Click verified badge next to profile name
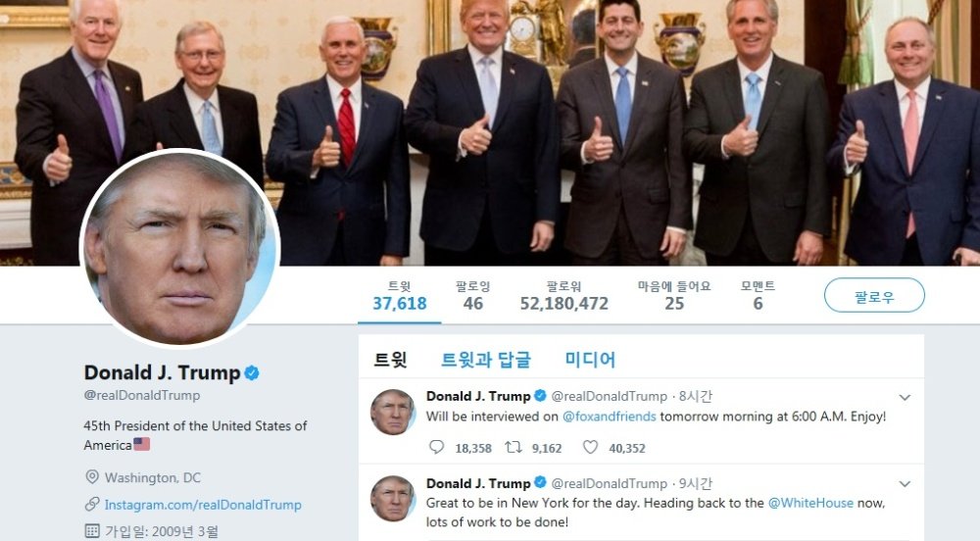The height and width of the screenshot is (541, 980). (252, 373)
